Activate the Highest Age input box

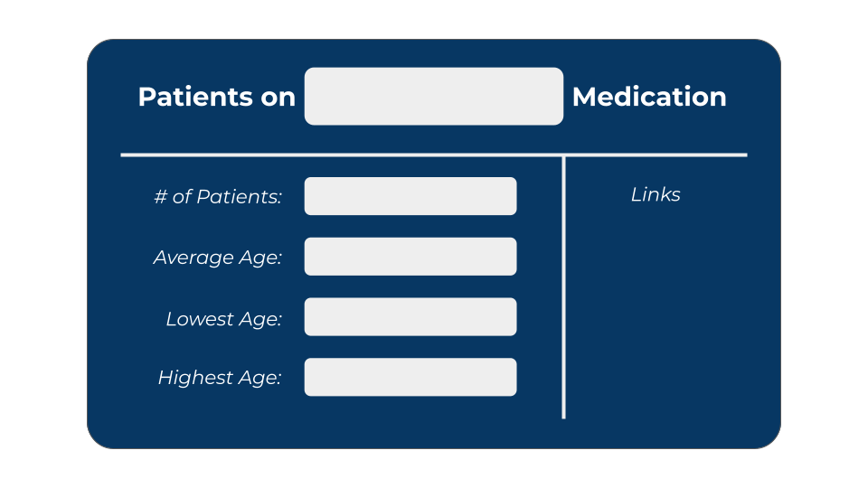(x=410, y=377)
